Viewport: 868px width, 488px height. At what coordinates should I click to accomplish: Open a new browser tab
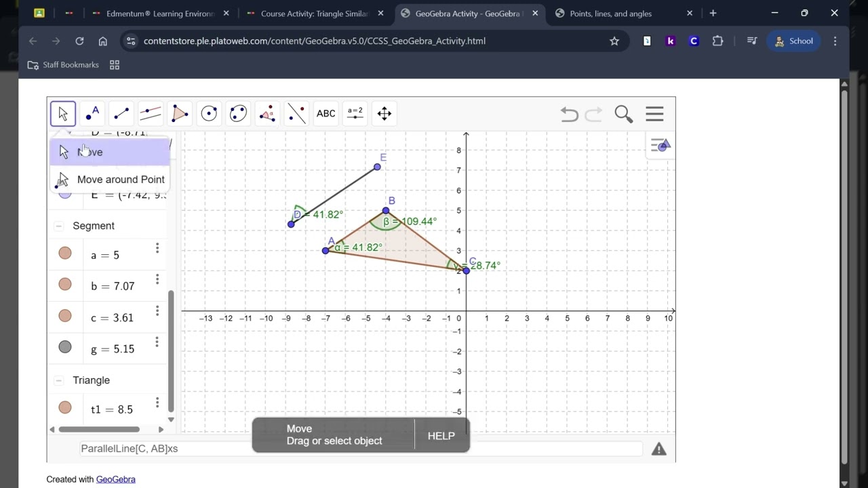(x=713, y=14)
